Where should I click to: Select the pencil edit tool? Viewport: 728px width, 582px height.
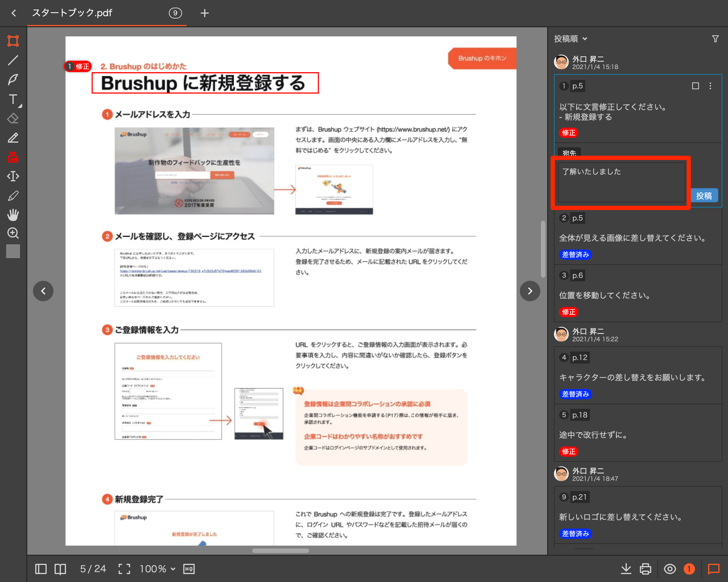pos(13,138)
